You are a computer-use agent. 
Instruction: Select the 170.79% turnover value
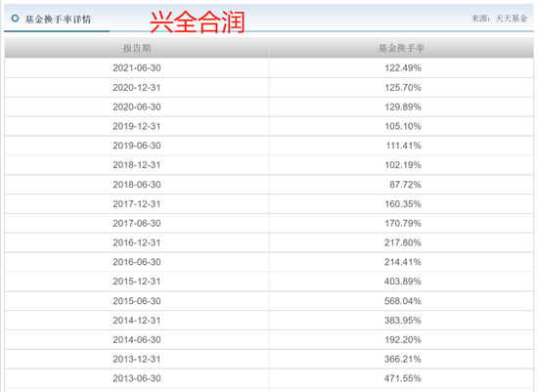[x=403, y=223]
